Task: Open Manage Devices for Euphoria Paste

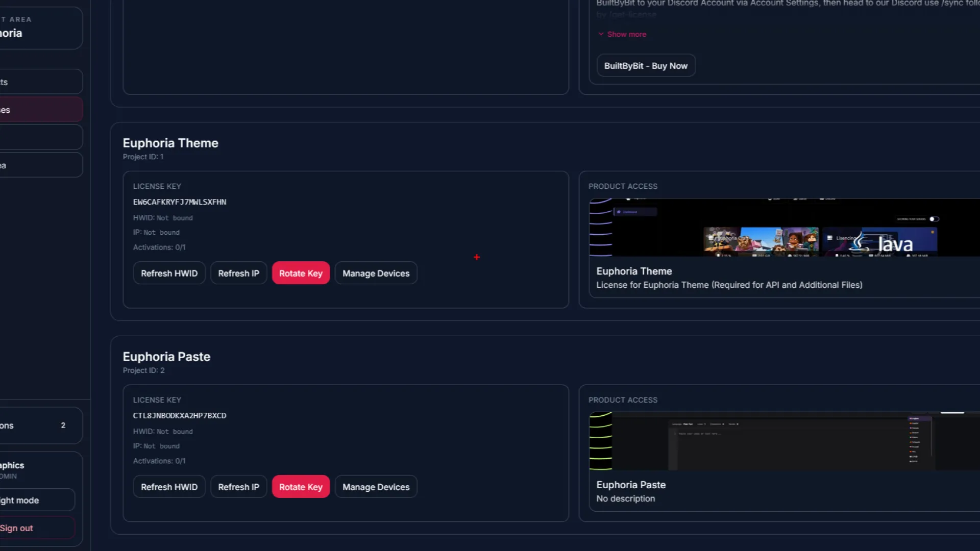Action: 376,487
